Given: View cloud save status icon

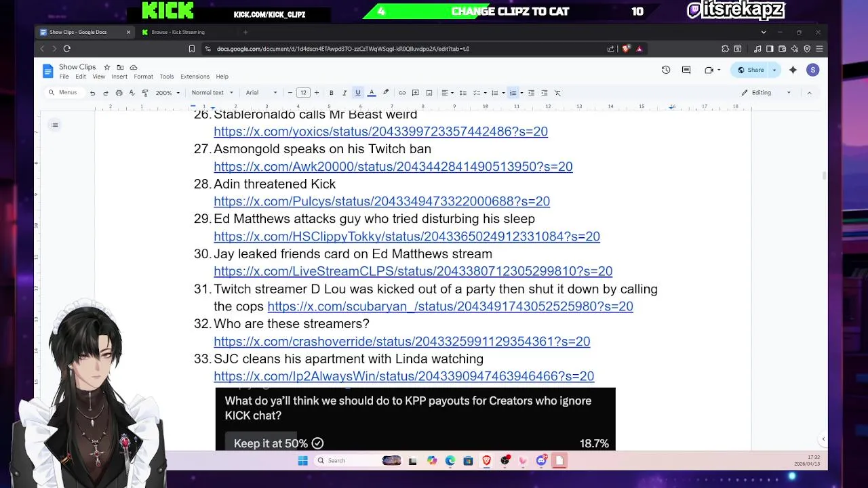Looking at the screenshot, I should point(134,67).
